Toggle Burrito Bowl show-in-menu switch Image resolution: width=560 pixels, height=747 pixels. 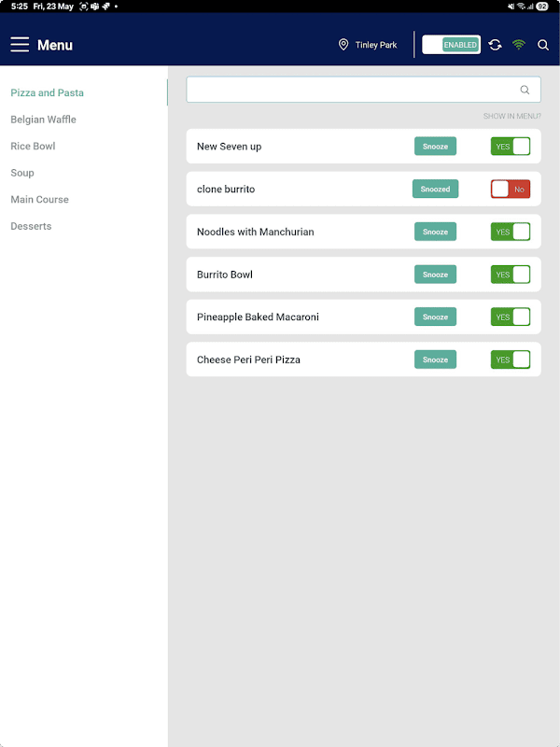[511, 275]
